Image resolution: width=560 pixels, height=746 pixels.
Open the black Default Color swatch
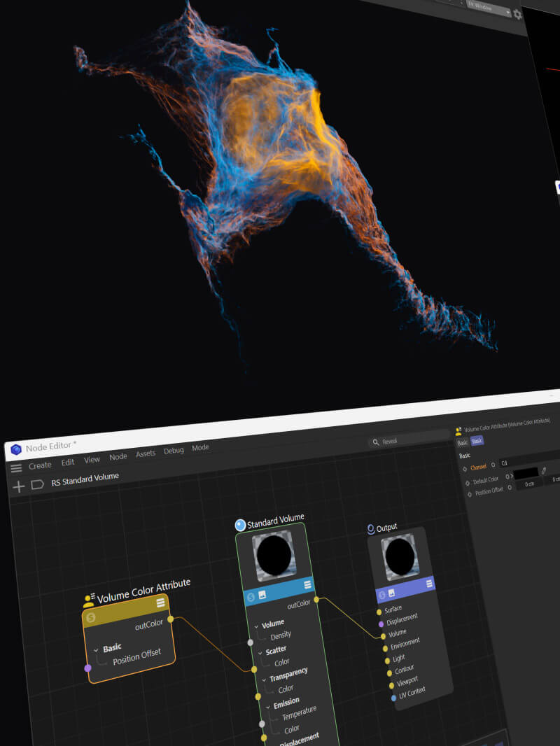click(x=526, y=473)
